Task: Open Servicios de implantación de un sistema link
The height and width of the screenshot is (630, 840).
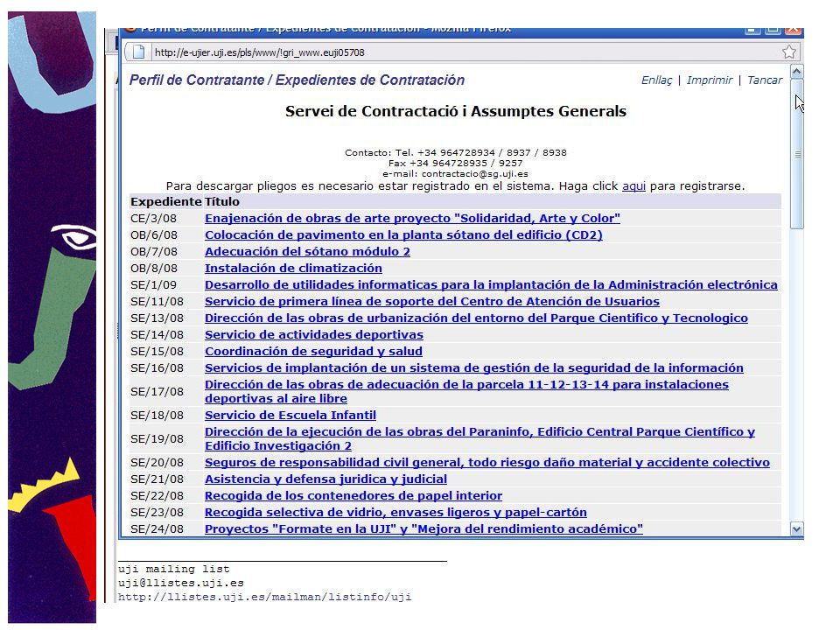Action: (474, 368)
